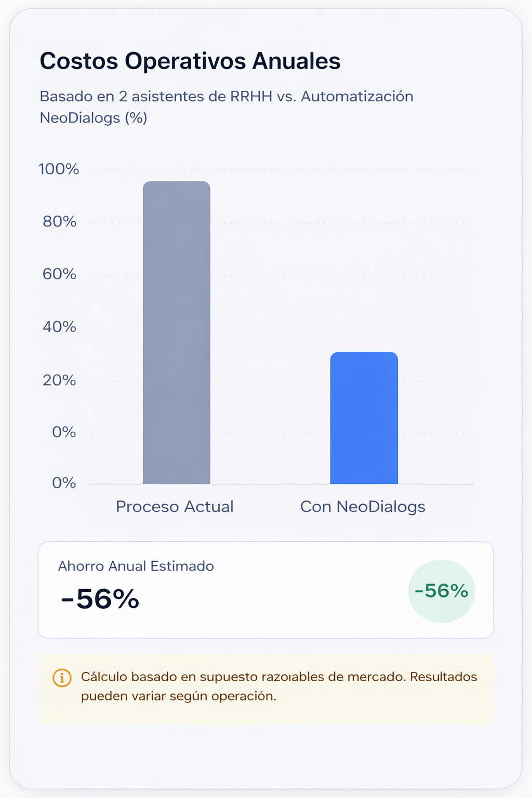
Task: Select the blue Con NeoDialogs bar
Action: (x=364, y=418)
